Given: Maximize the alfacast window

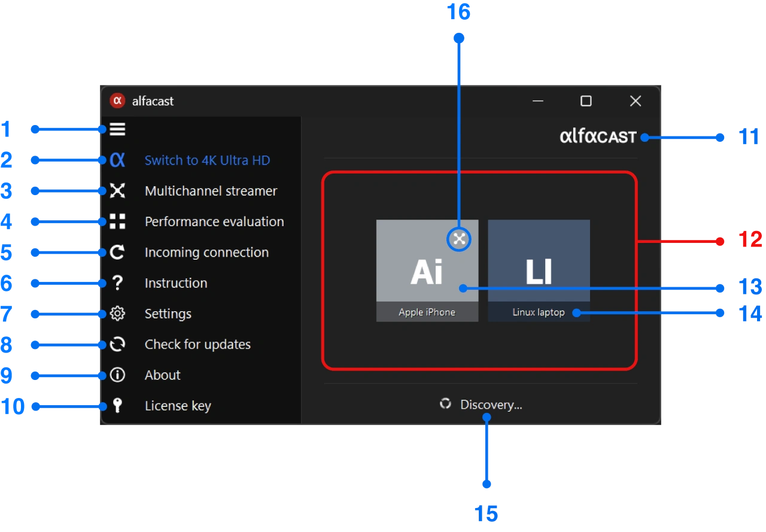Looking at the screenshot, I should pyautogui.click(x=585, y=101).
